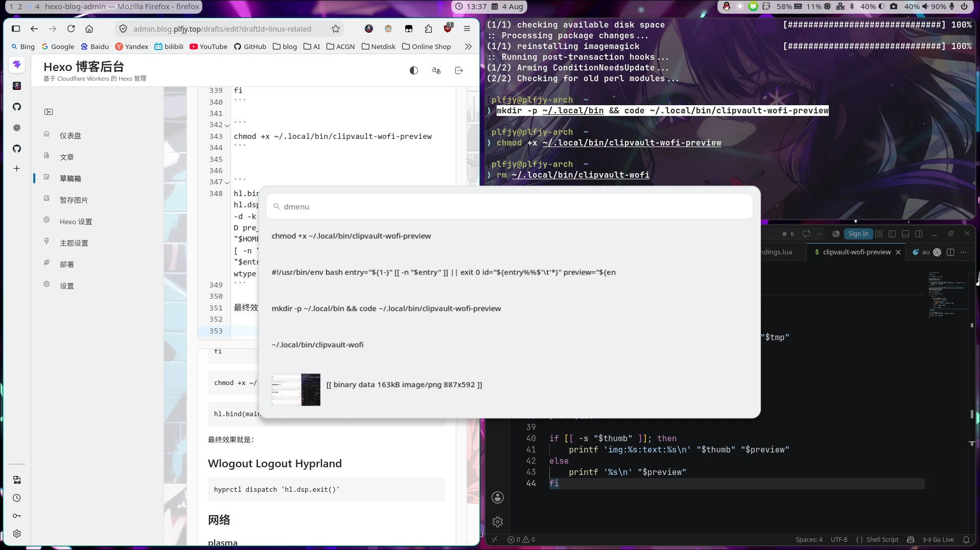
Task: Open the 仪表盘 dashboard page
Action: (x=71, y=135)
